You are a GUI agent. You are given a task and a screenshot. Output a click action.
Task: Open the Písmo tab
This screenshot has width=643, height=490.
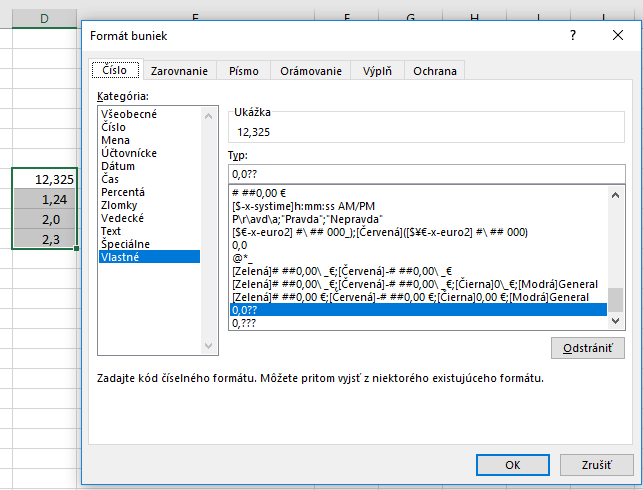tap(244, 71)
